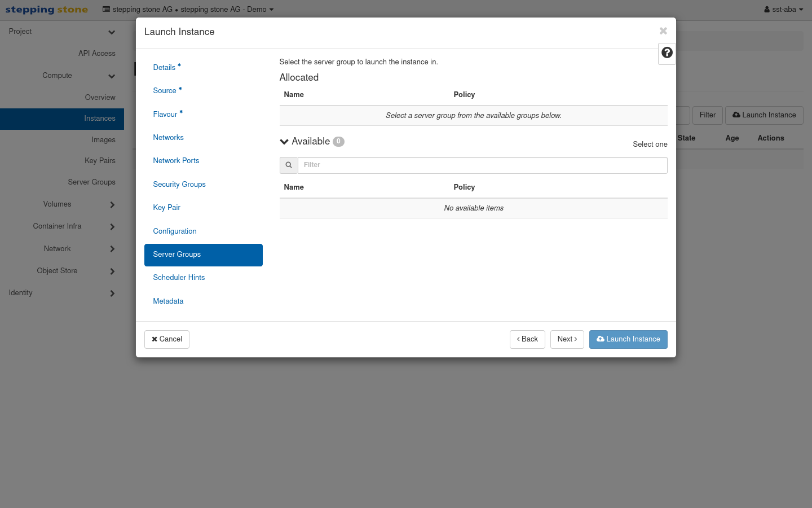Click the Compute label in sidebar

[57, 75]
